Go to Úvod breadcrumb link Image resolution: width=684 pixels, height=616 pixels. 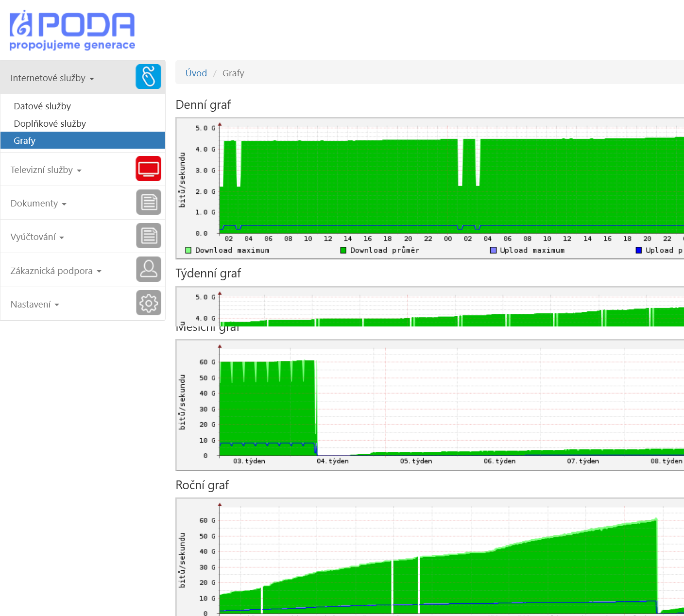point(196,73)
